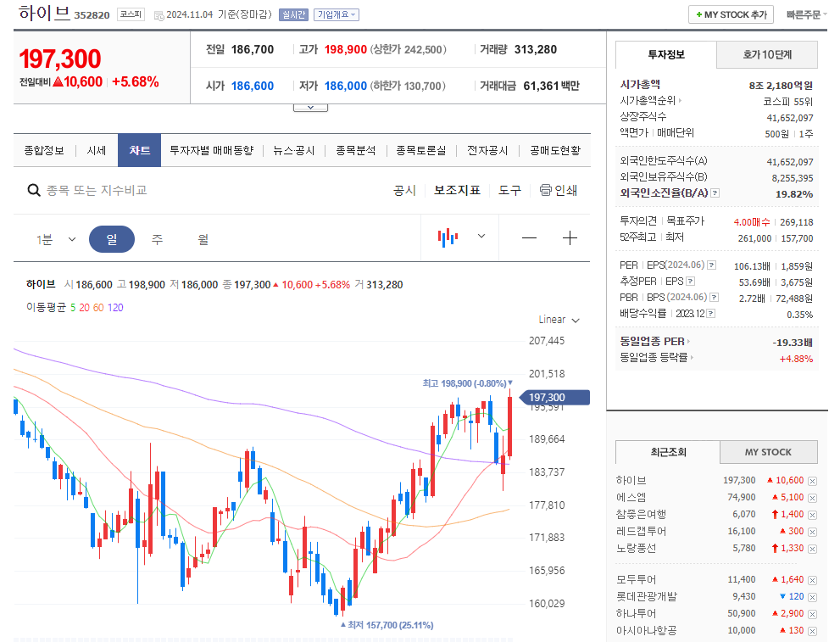Remove 에스엠 from recent list
The height and width of the screenshot is (642, 840).
pyautogui.click(x=812, y=499)
